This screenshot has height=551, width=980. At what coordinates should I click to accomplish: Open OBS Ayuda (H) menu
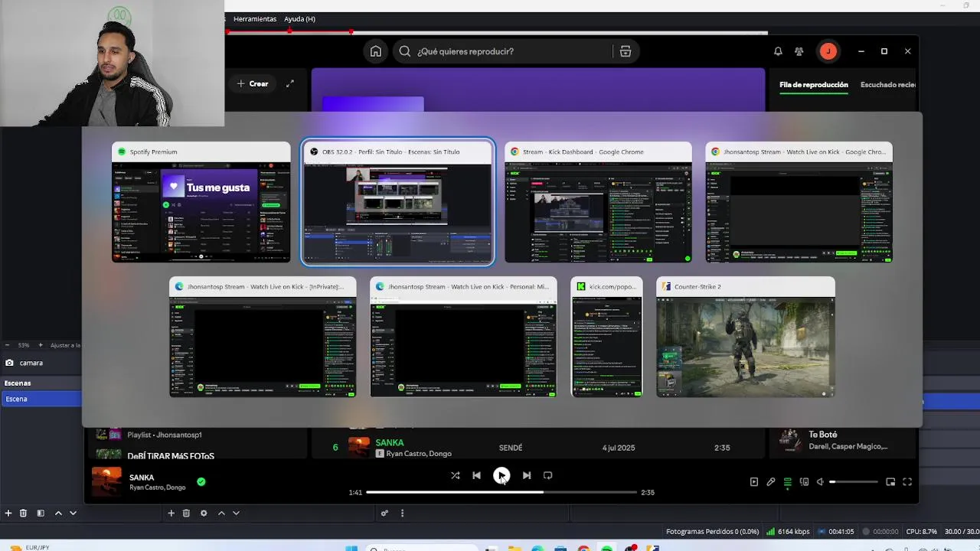[x=299, y=18]
